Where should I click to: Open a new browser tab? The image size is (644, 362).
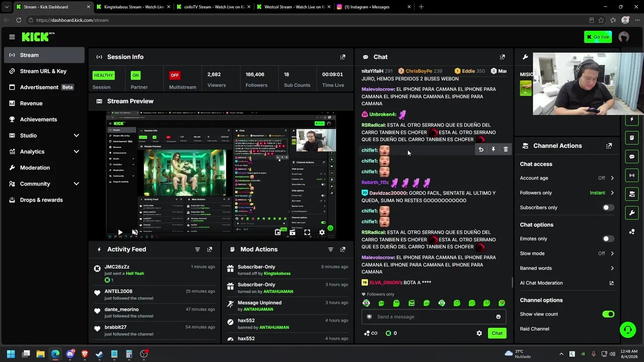click(x=421, y=7)
